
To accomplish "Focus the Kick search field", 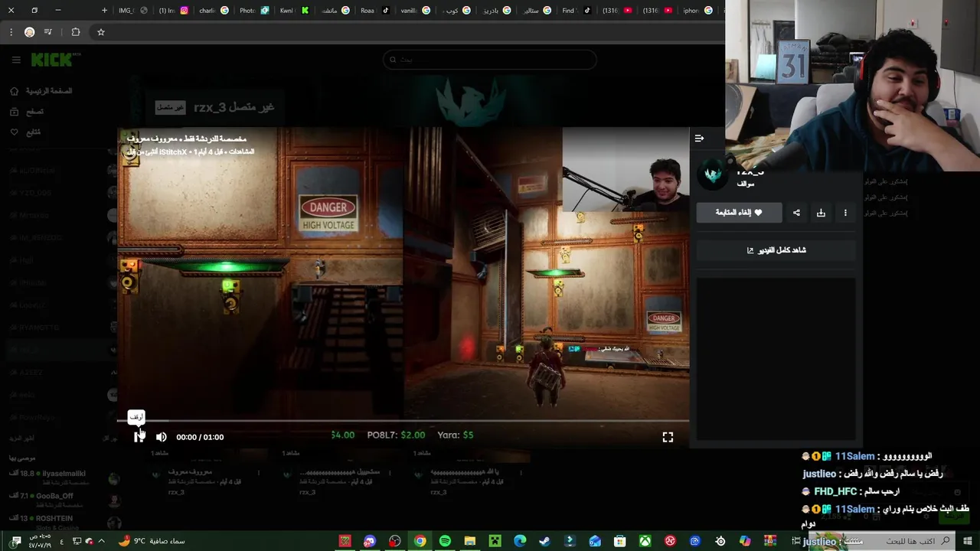I will click(x=490, y=60).
